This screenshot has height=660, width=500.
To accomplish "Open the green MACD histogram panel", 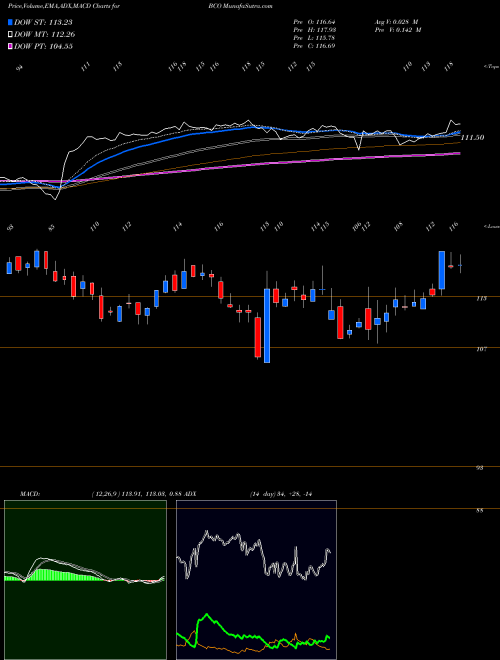I will point(85,580).
